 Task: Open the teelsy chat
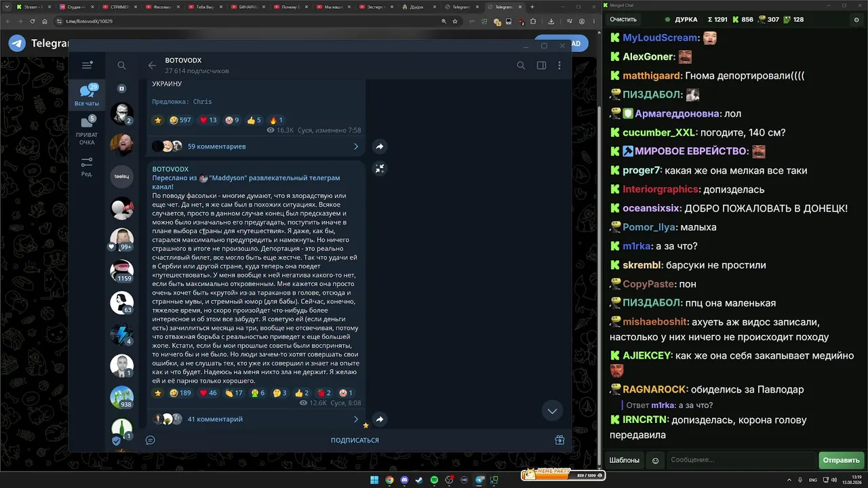[122, 176]
